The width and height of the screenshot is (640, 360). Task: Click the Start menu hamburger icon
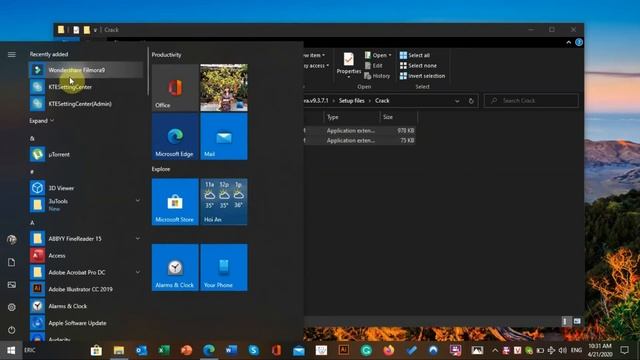coord(12,54)
